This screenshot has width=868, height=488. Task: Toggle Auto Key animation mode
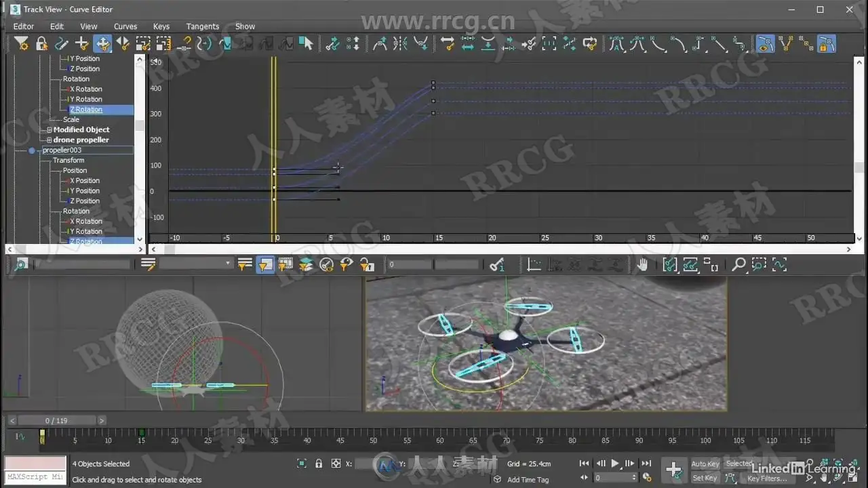point(705,464)
